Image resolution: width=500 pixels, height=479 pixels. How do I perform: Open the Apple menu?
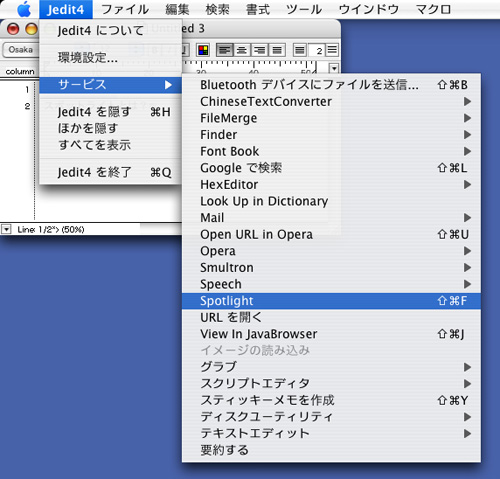click(x=24, y=9)
